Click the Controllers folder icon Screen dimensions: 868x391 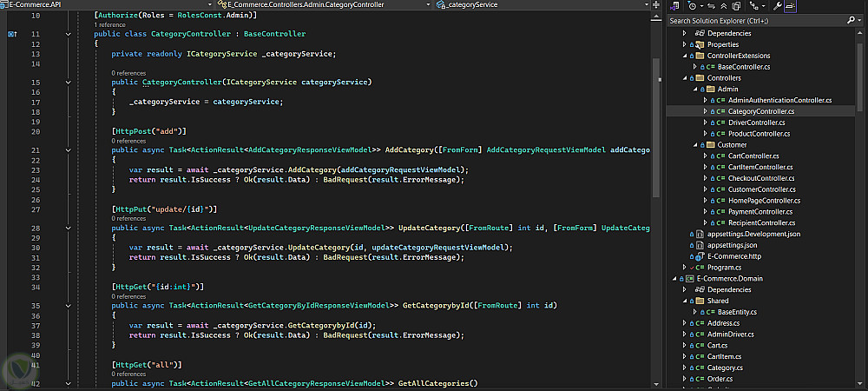click(x=700, y=78)
